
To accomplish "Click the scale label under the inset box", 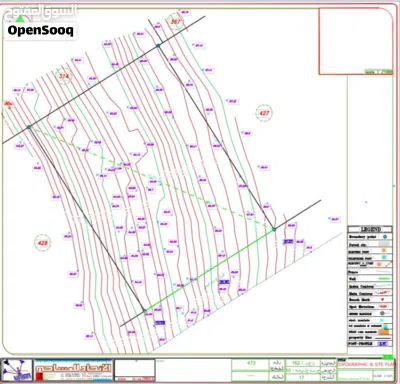I will pos(379,72).
